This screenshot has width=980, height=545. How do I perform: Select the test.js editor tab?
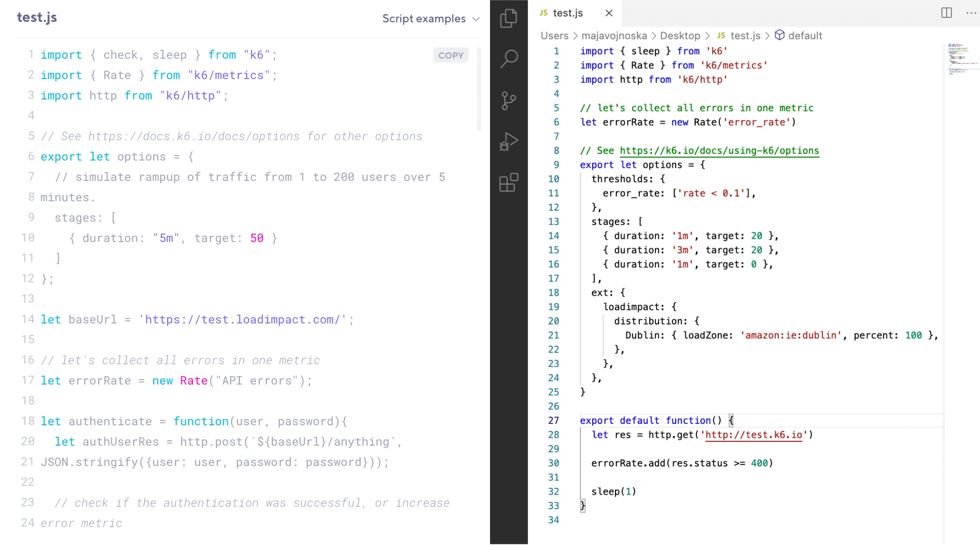(567, 13)
